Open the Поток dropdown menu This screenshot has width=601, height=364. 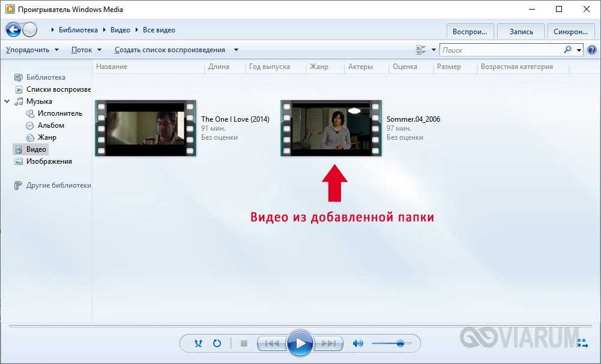(x=86, y=50)
